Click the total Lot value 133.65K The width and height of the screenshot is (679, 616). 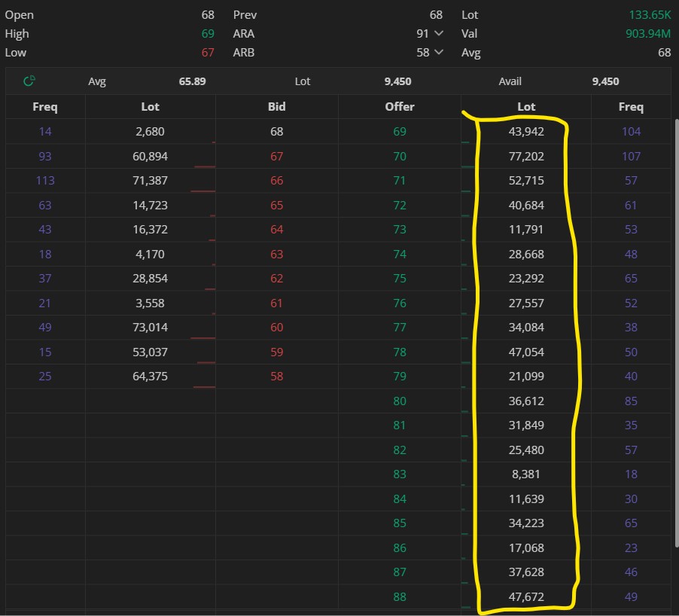click(x=650, y=15)
